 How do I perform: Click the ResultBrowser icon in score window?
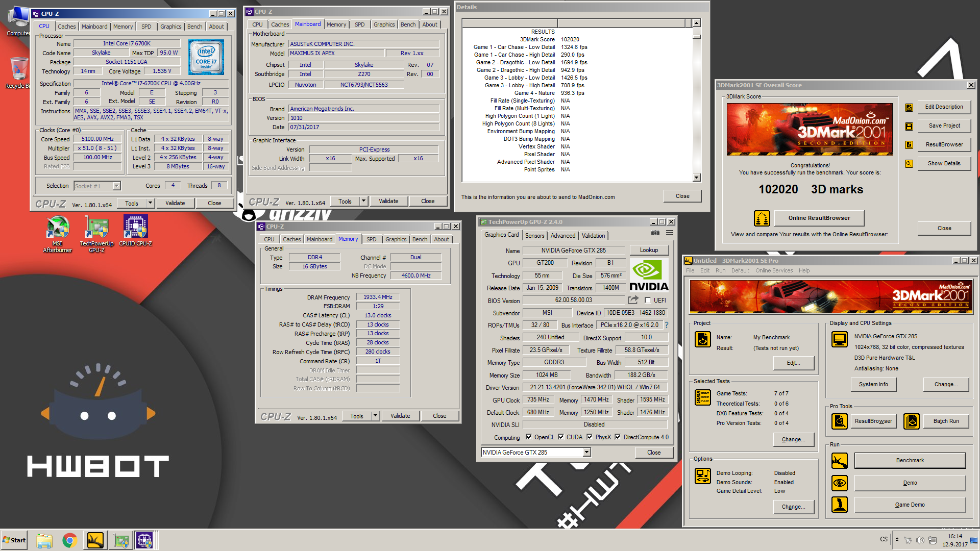pyautogui.click(x=909, y=145)
